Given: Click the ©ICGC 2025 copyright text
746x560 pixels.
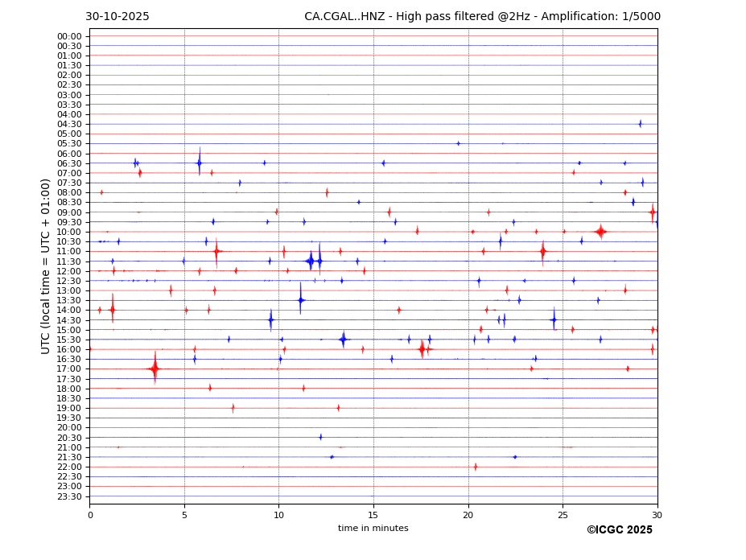Looking at the screenshot, I should pos(619,529).
